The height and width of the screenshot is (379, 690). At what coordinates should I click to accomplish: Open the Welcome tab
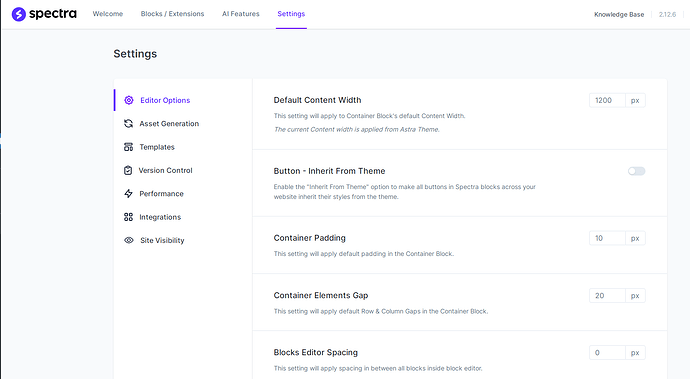click(108, 14)
